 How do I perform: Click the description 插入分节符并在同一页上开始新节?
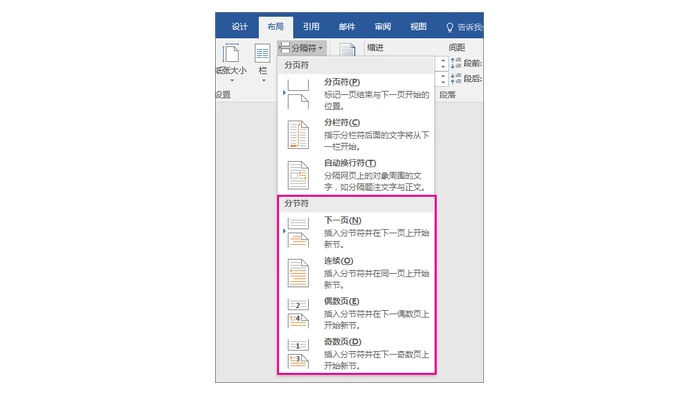[x=376, y=279]
